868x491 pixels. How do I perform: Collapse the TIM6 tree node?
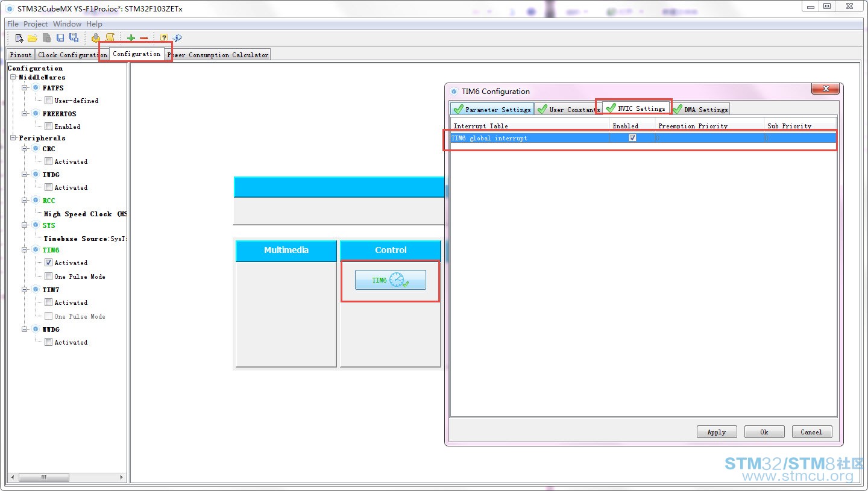(x=25, y=250)
